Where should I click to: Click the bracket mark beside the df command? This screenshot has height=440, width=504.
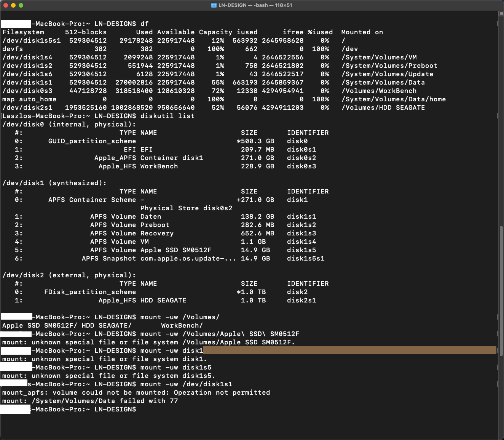pos(497,24)
